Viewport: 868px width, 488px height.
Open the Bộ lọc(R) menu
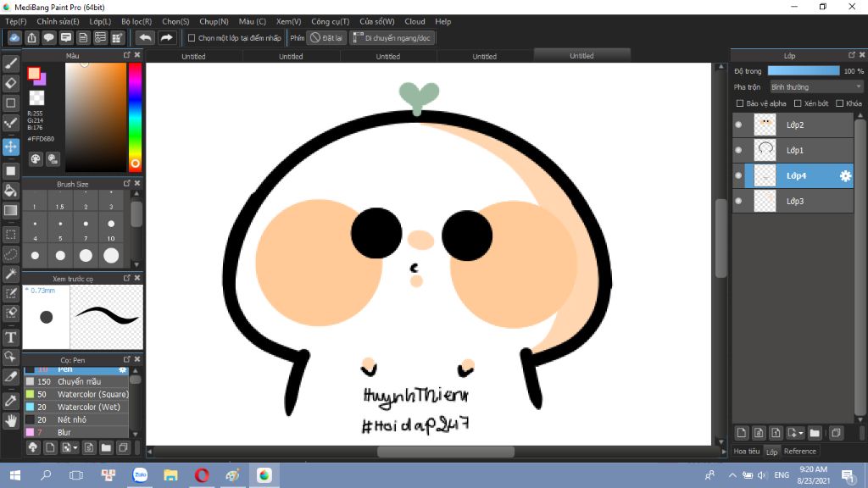pos(136,21)
